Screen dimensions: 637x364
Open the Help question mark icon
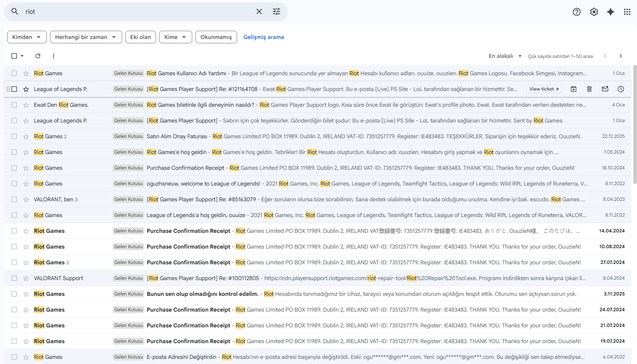point(577,12)
